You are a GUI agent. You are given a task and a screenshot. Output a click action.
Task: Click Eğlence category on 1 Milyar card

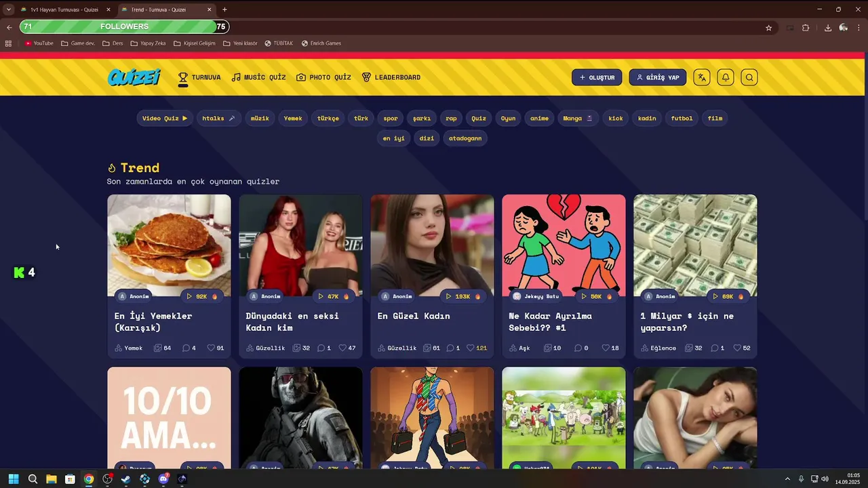click(x=658, y=348)
